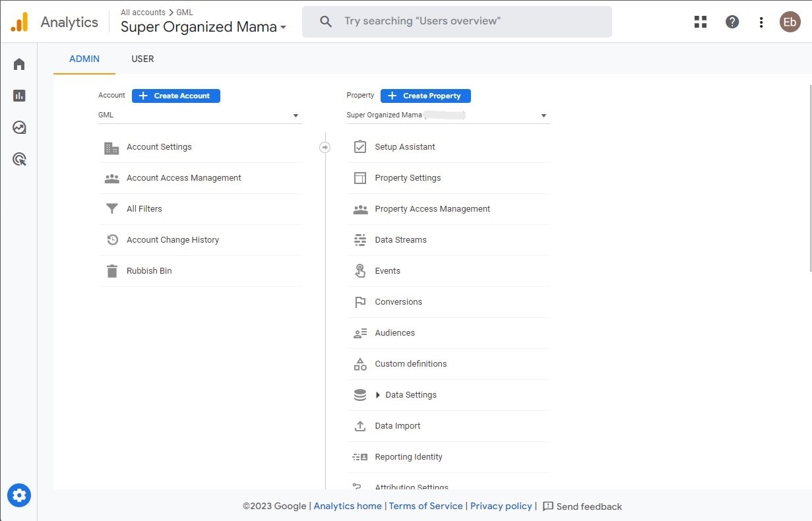Image resolution: width=812 pixels, height=521 pixels.
Task: Click the Setup Assistant checklist icon
Action: coord(360,147)
